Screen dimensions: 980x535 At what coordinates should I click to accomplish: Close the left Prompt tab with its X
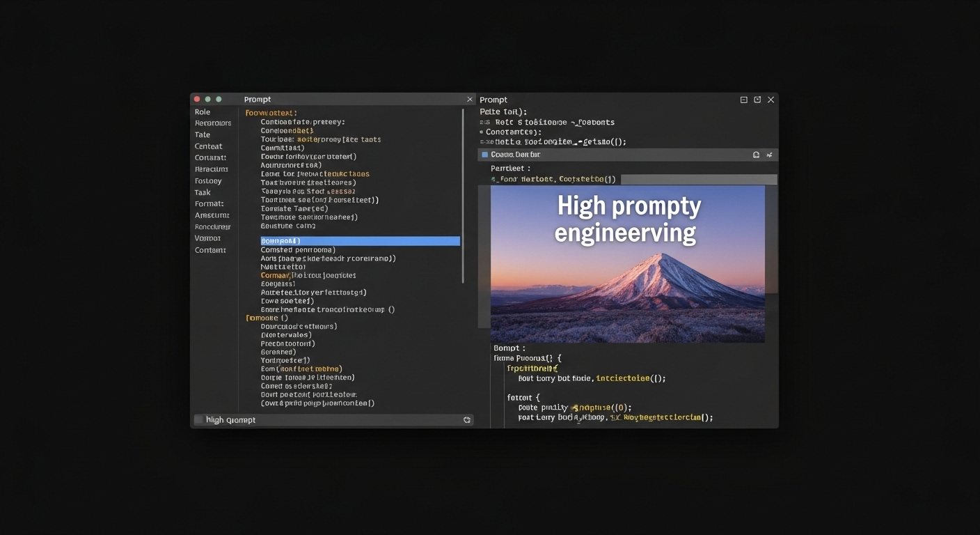[x=469, y=100]
